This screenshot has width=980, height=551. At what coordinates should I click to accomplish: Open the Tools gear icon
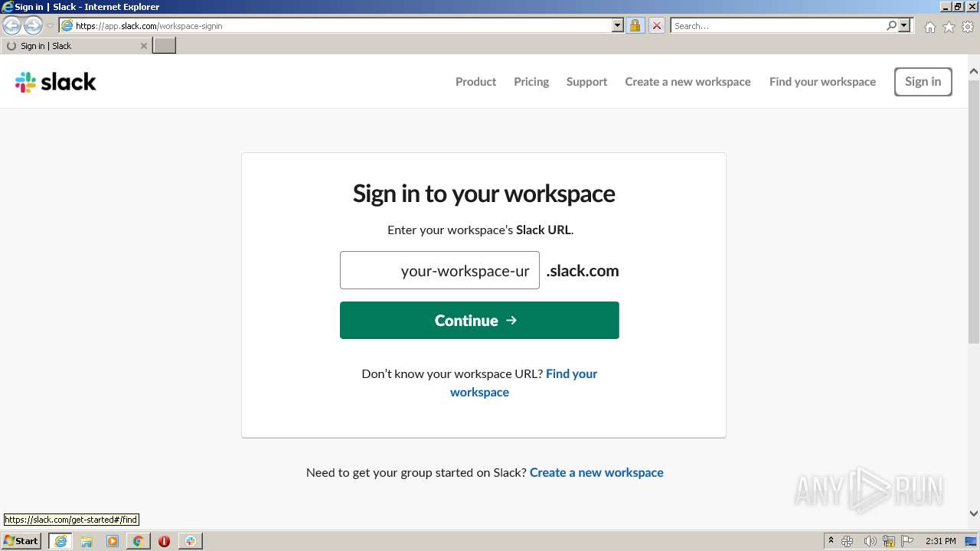coord(968,27)
